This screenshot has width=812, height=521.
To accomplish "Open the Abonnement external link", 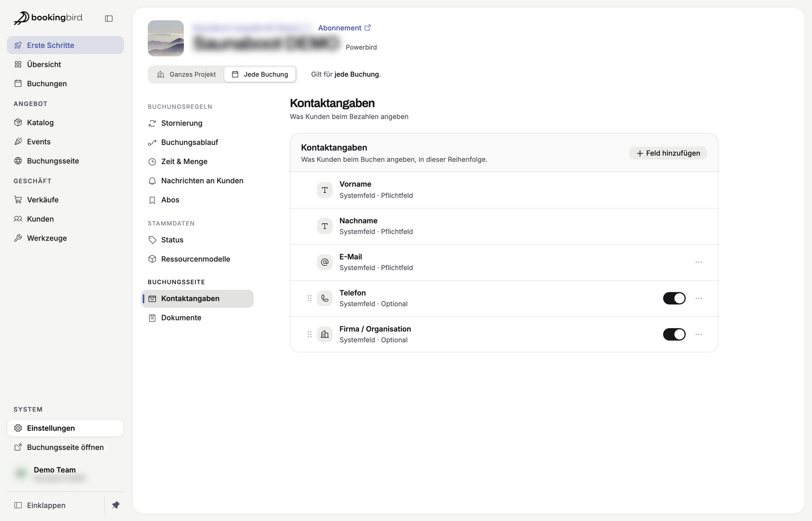I will click(x=345, y=28).
